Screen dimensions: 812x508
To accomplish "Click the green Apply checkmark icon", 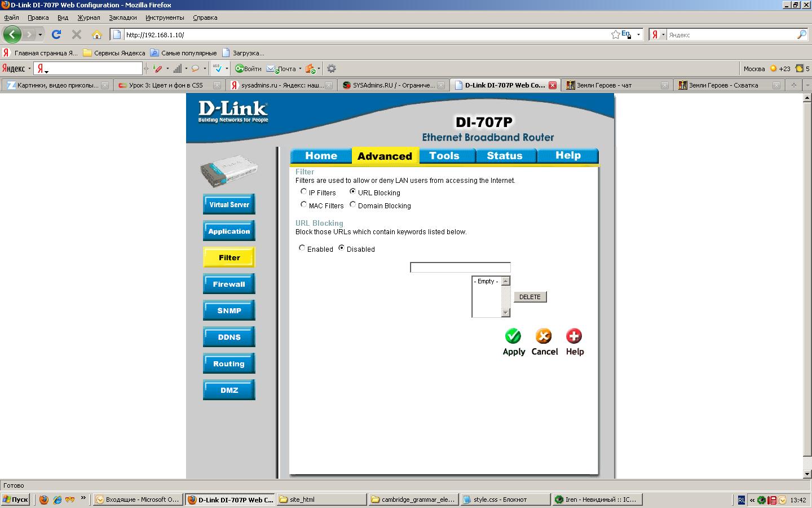I will (x=513, y=336).
